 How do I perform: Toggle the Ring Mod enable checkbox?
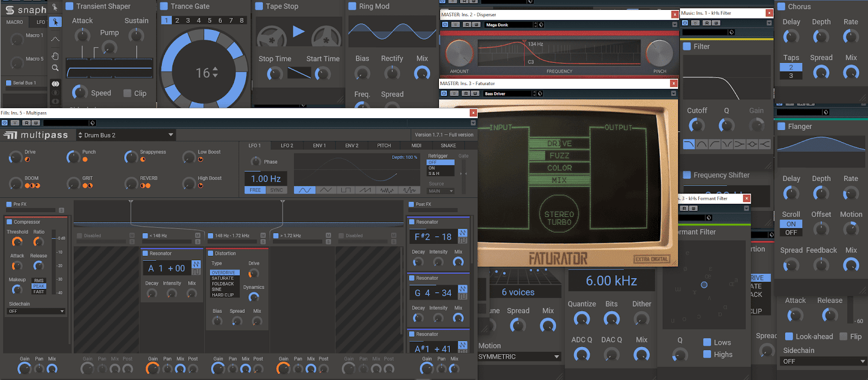tap(352, 7)
